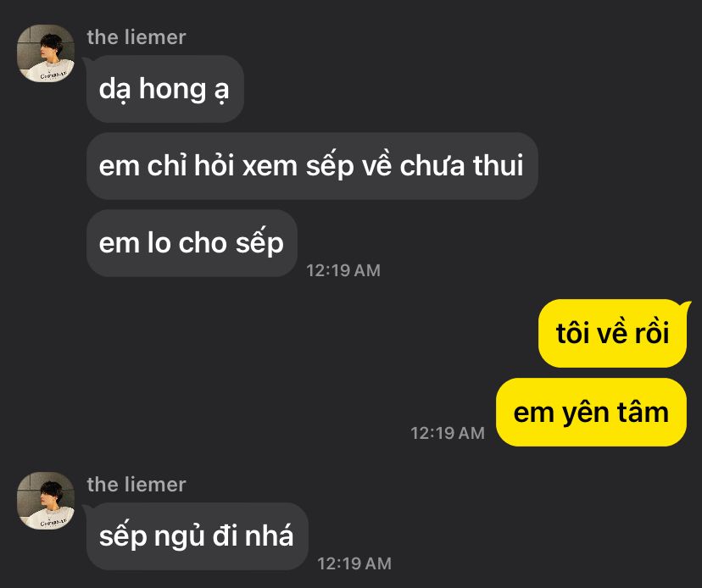
Task: Select the yellow "em yên tâm" message
Action: click(x=591, y=412)
